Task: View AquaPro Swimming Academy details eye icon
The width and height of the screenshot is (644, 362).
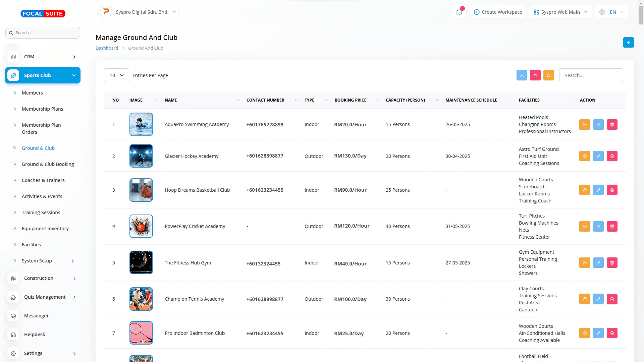Action: 584,125
